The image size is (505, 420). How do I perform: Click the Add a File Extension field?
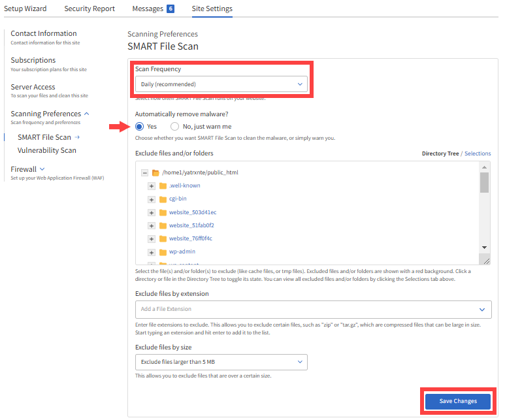pos(307,309)
